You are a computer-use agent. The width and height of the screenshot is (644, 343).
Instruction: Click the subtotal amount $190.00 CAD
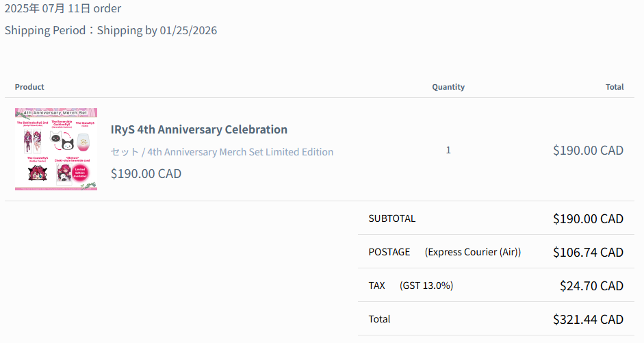click(588, 219)
